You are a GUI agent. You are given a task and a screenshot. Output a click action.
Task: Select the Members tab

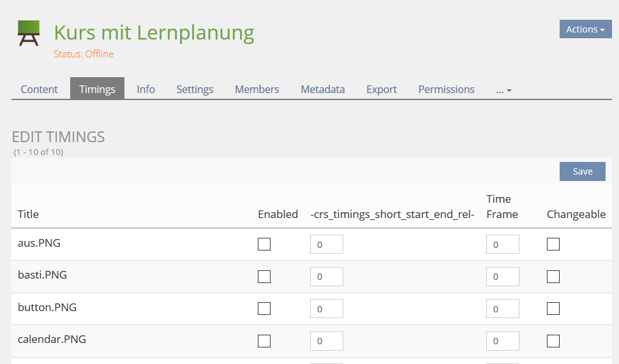(x=257, y=89)
